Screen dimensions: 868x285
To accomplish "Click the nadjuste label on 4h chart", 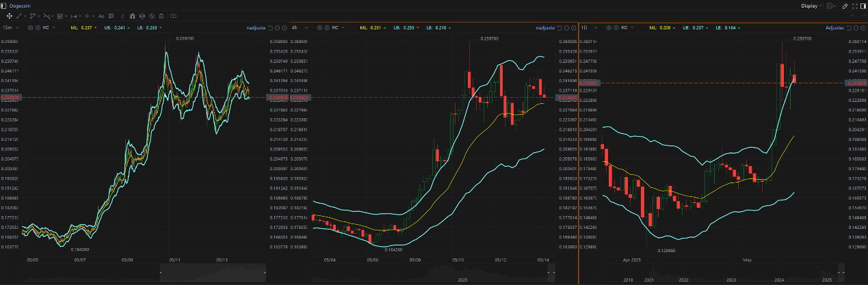I will pos(545,27).
